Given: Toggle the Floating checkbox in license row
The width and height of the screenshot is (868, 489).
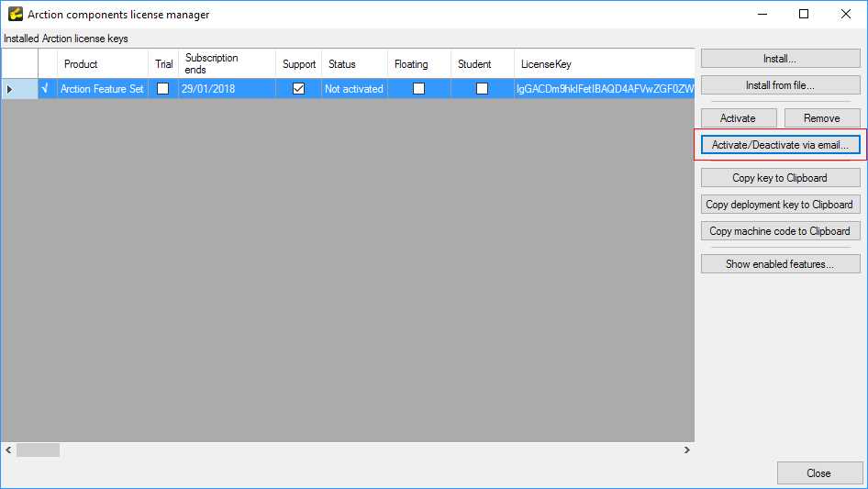Looking at the screenshot, I should pyautogui.click(x=419, y=89).
